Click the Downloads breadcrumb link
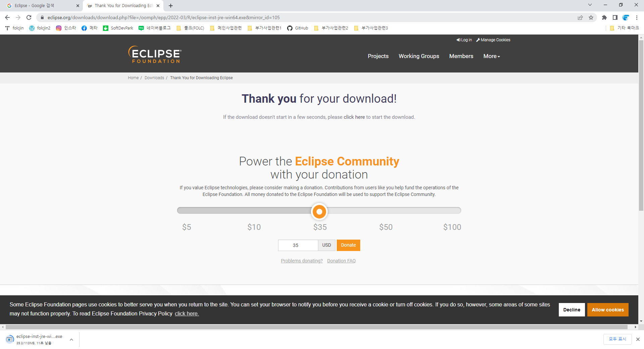Image resolution: width=644 pixels, height=349 pixels. click(154, 78)
